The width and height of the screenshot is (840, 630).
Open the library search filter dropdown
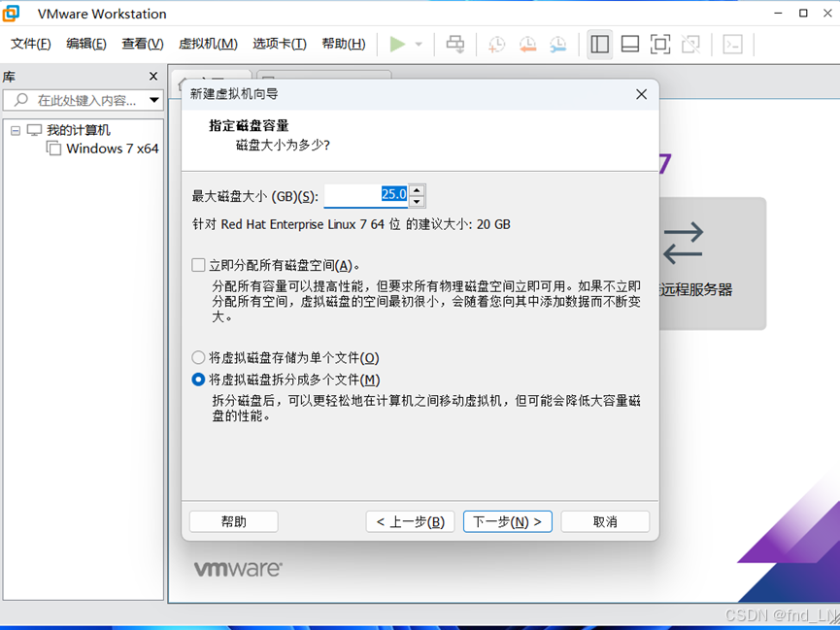coord(155,99)
